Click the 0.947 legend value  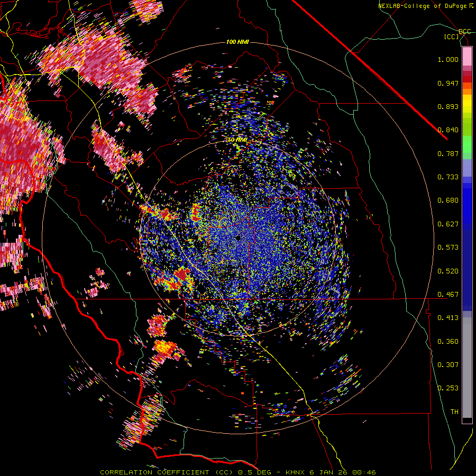[x=448, y=83]
